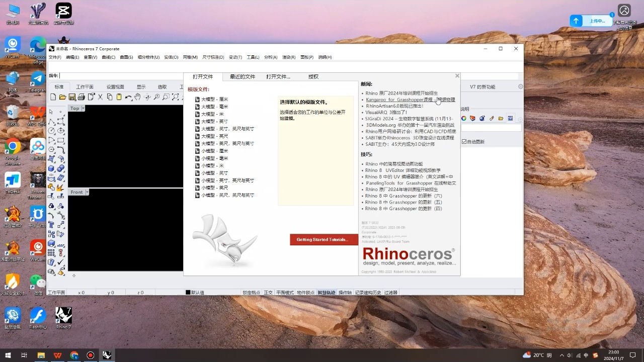This screenshot has height=362, width=644.
Task: Toggle 记录建构历史 in status bar
Action: (x=368, y=292)
